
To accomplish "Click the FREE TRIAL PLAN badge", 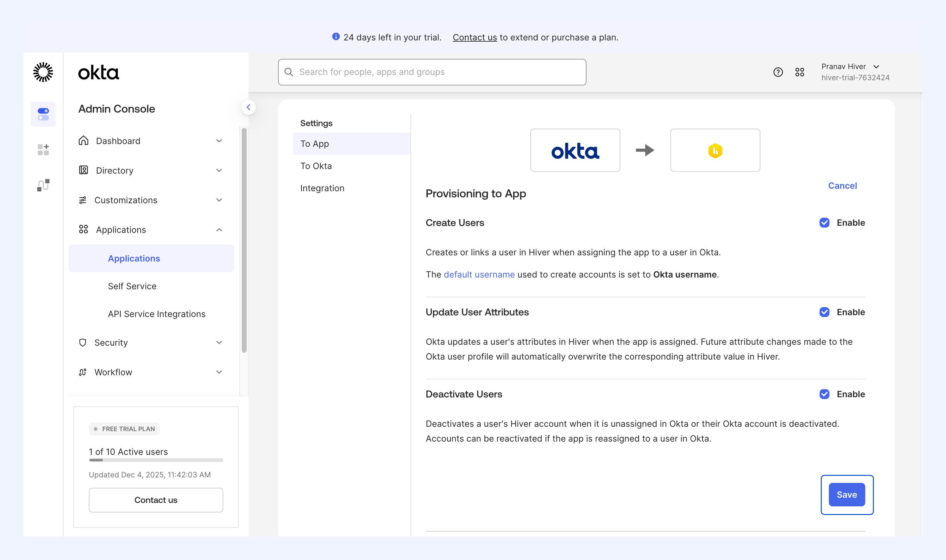I will tap(124, 429).
